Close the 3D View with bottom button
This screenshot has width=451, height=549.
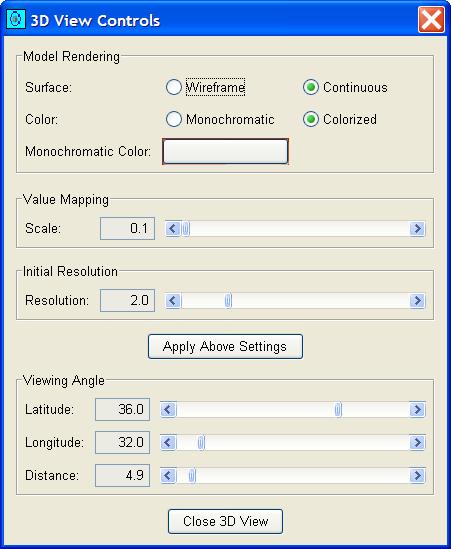[225, 521]
